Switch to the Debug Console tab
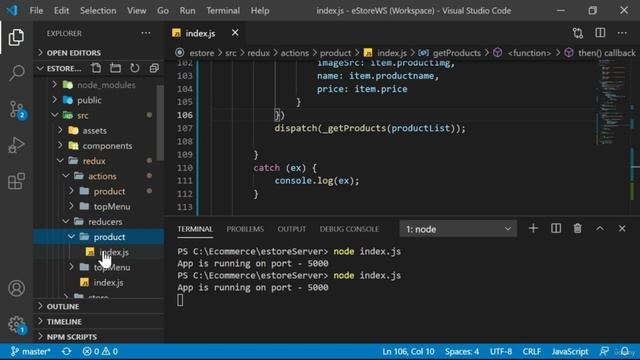Viewport: 640px width, 360px height. pos(349,229)
